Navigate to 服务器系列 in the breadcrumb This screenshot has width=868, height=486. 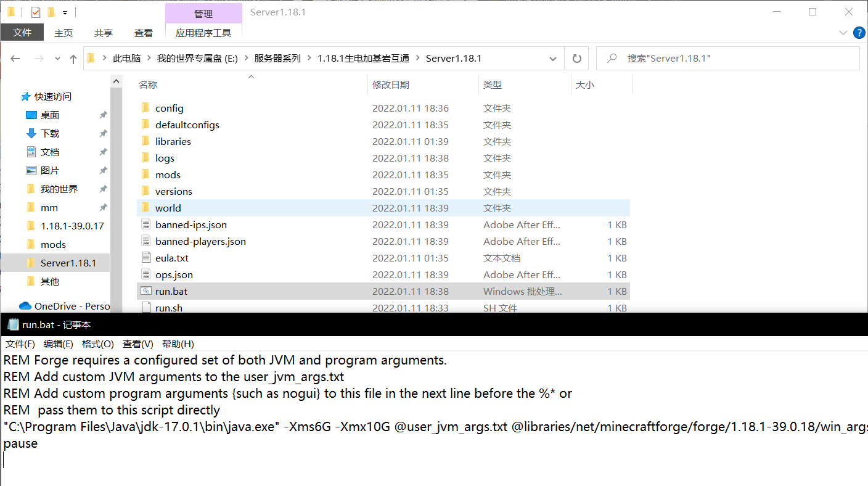277,59
